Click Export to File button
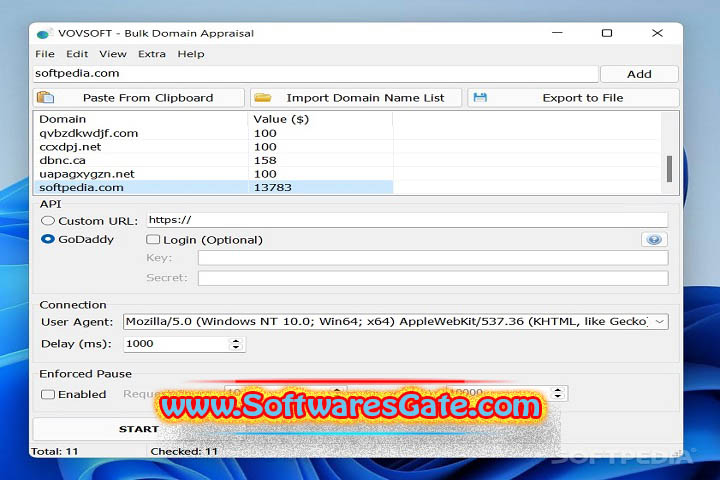The width and height of the screenshot is (720, 480). (573, 97)
